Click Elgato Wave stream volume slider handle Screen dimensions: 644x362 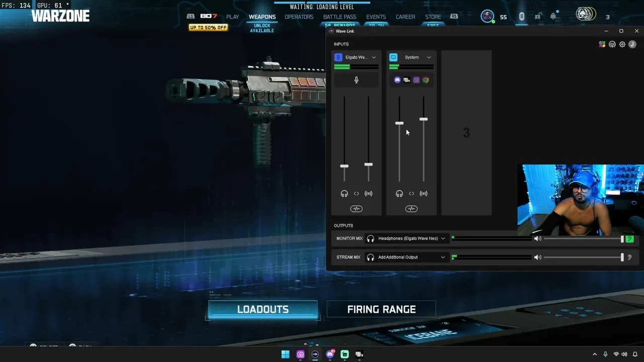(368, 164)
